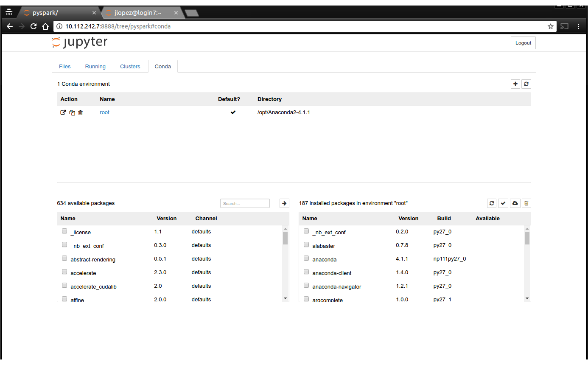The height and width of the screenshot is (365, 588).
Task: Refresh the Conda environment list
Action: pyautogui.click(x=526, y=84)
